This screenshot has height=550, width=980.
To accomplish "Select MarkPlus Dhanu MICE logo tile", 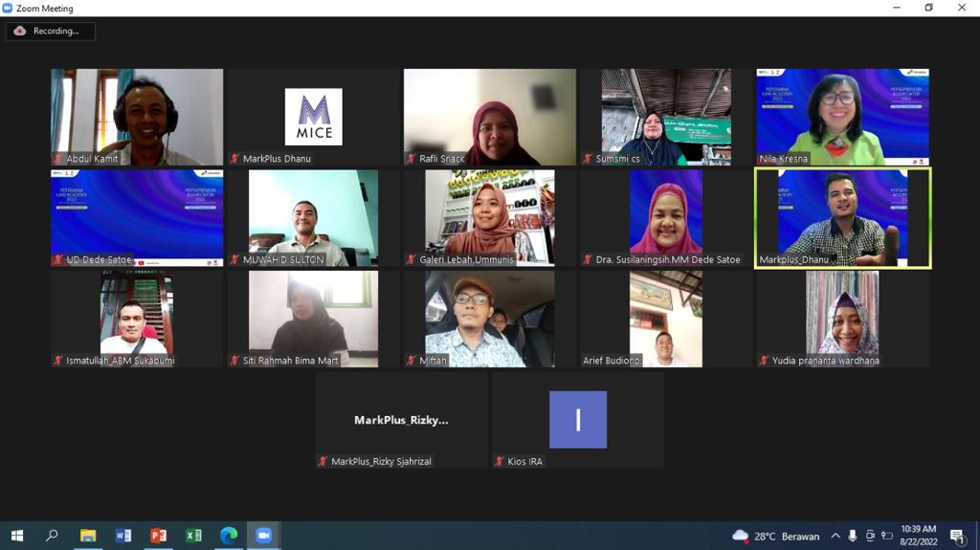I will tap(313, 117).
